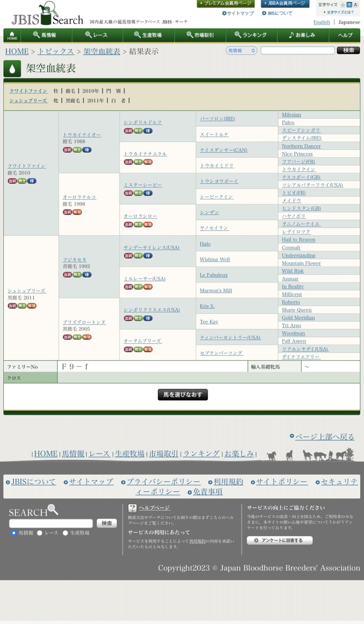Open the ランキング menu in navigation bar
Viewport: 364px width, 624px height.
pos(251,35)
